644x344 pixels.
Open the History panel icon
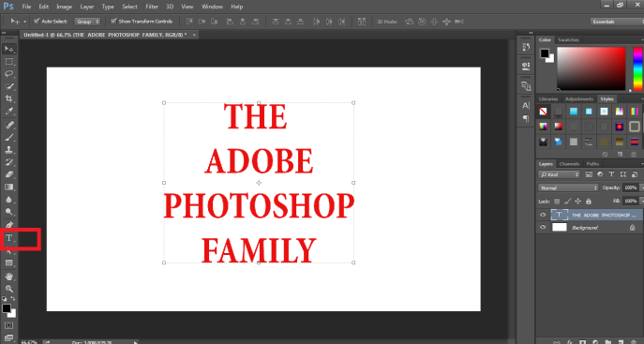526,47
